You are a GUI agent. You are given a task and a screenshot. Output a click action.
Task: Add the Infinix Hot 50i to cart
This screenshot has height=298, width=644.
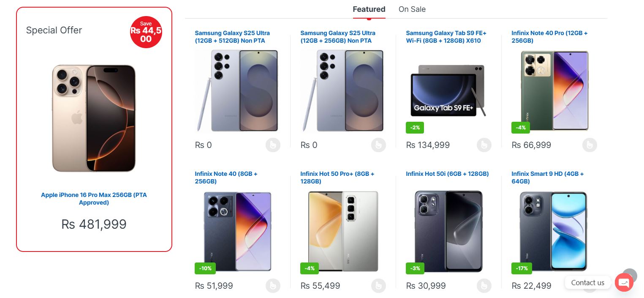pyautogui.click(x=484, y=286)
